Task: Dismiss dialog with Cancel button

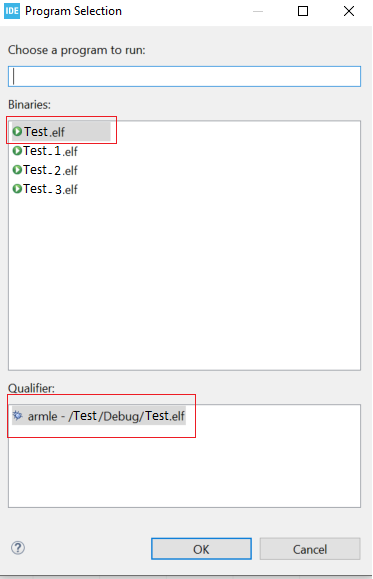Action: pyautogui.click(x=310, y=549)
